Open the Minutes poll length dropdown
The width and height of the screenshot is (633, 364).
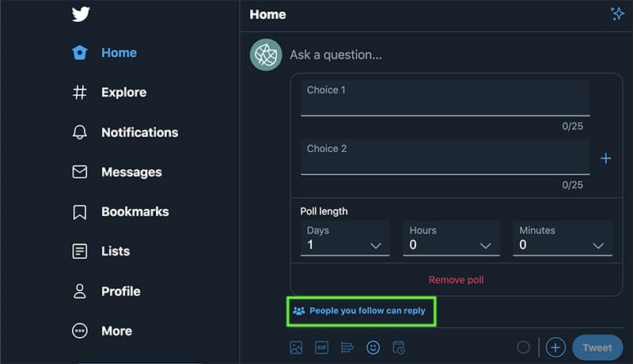click(562, 238)
